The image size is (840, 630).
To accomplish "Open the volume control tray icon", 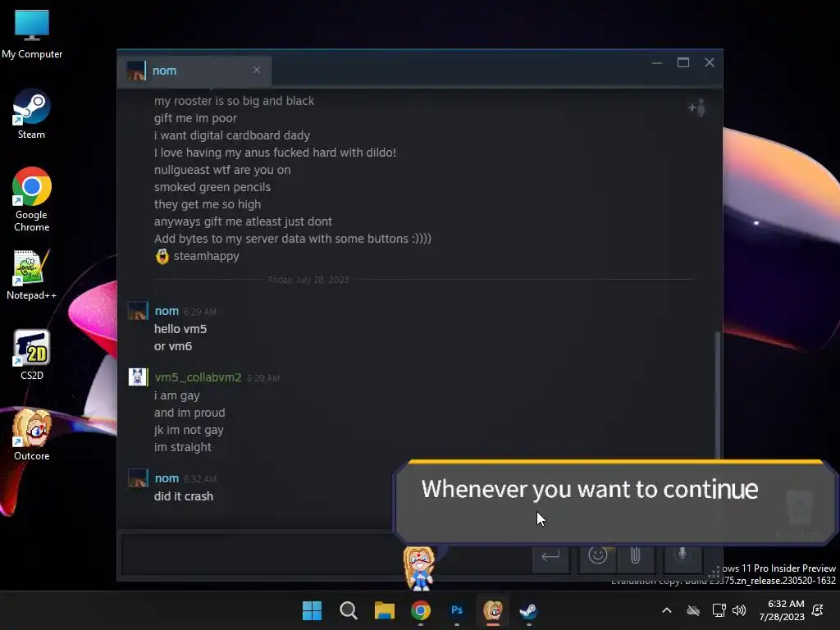I will pos(739,610).
